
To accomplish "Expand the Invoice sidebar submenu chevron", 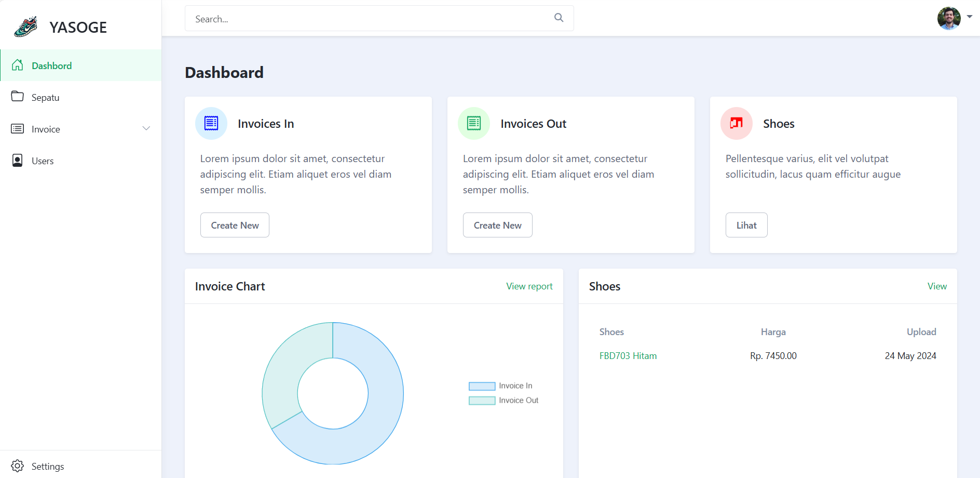I will tap(146, 128).
